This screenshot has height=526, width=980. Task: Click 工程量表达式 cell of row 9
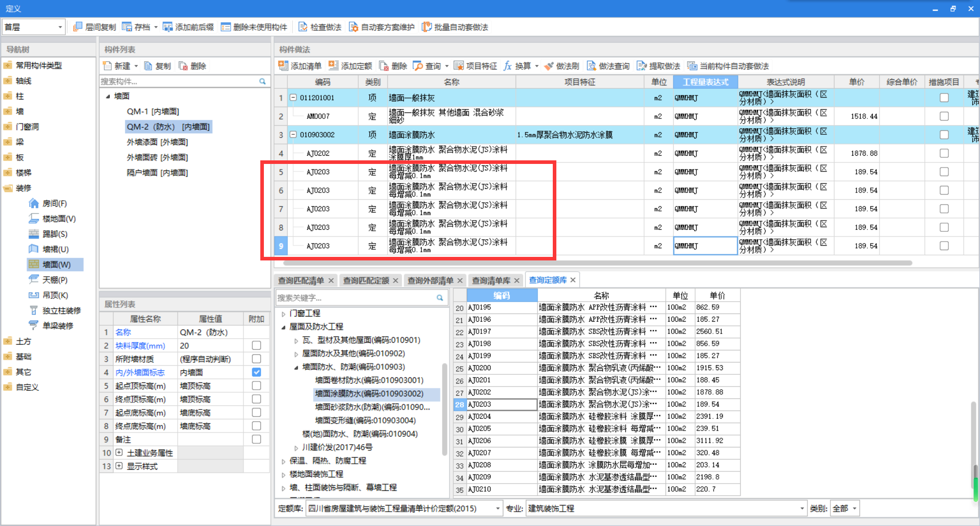click(x=705, y=246)
